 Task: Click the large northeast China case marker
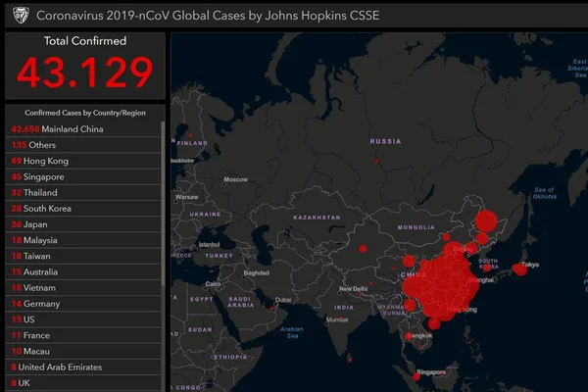click(x=486, y=220)
